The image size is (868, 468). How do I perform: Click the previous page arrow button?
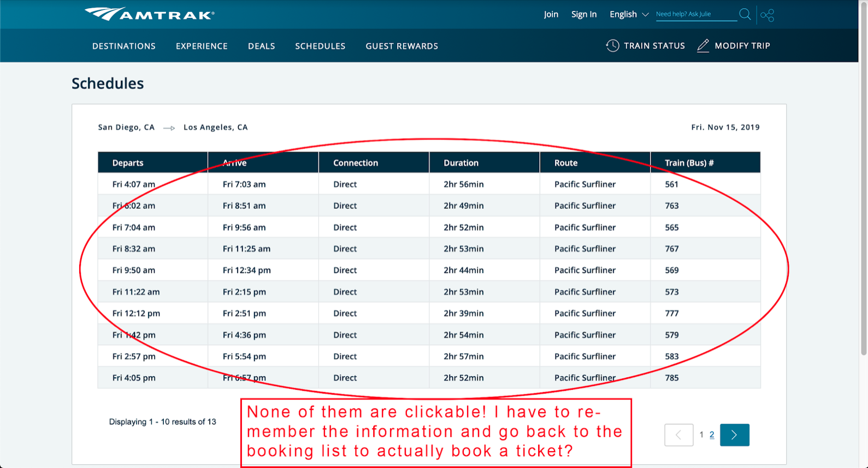678,435
